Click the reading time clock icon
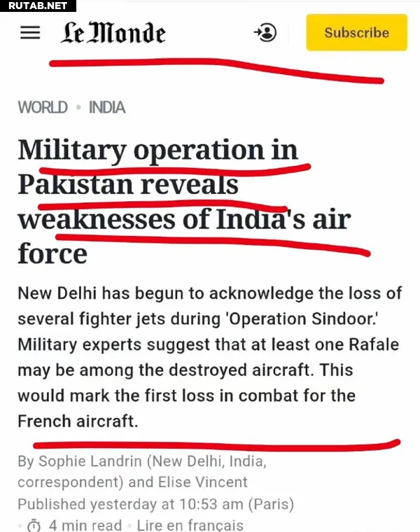This screenshot has height=532, width=420. pyautogui.click(x=34, y=526)
